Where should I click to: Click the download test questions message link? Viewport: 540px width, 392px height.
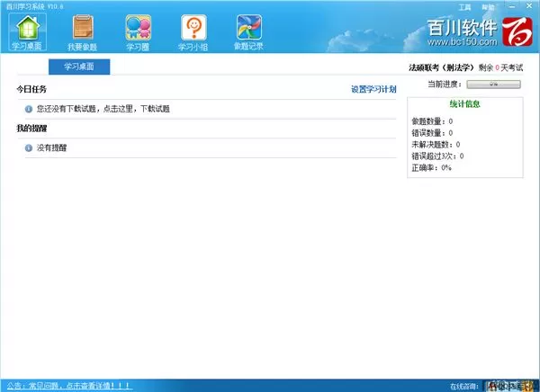pos(103,109)
